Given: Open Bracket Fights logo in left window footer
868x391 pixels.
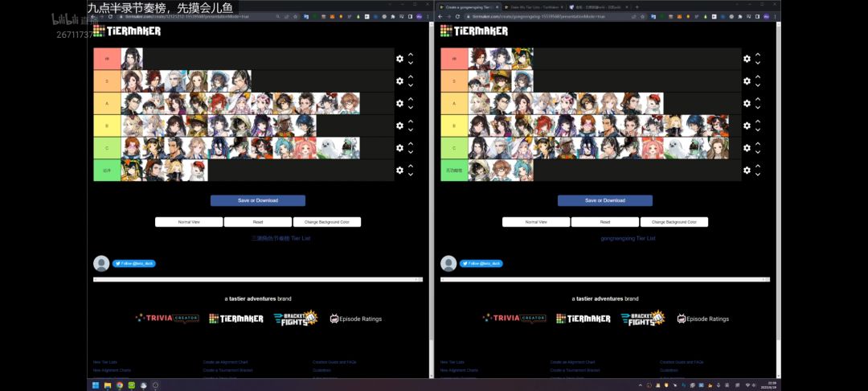Looking at the screenshot, I should [x=296, y=318].
